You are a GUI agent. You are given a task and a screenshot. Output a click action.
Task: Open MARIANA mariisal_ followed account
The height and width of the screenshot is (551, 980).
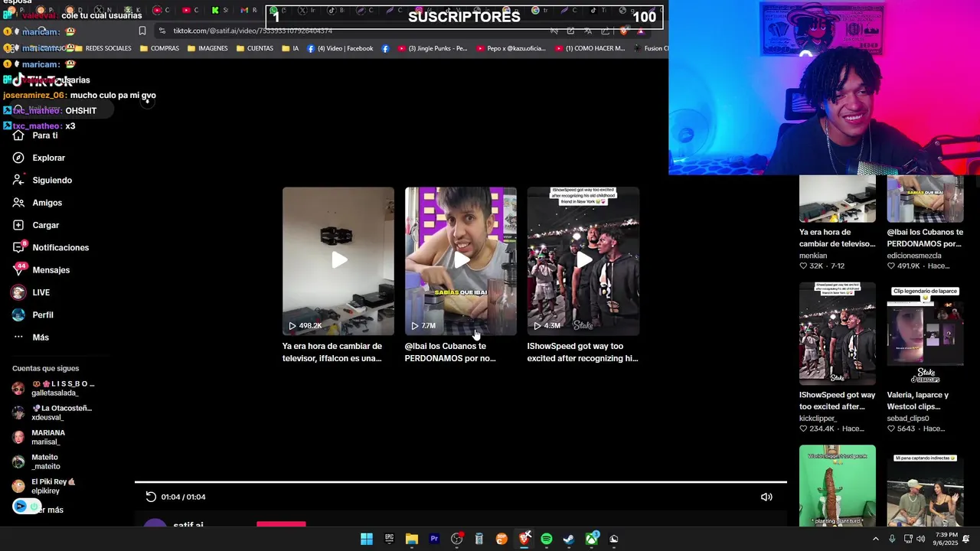click(38, 437)
